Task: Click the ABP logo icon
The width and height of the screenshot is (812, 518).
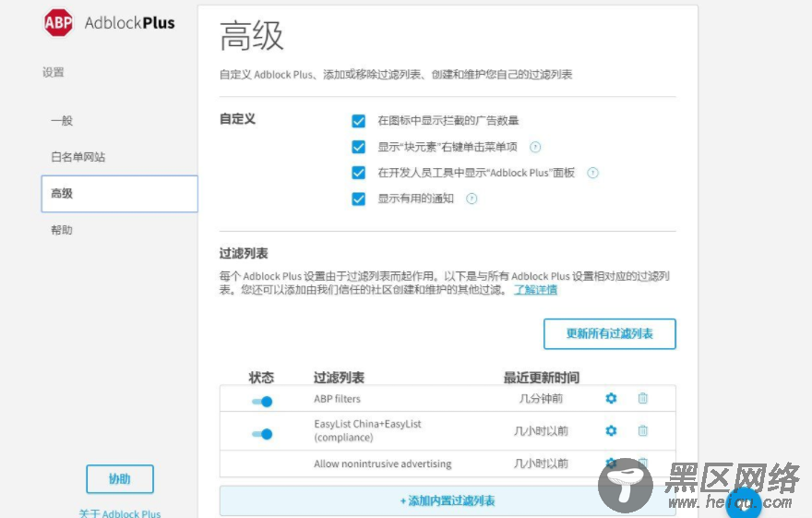Action: tap(58, 22)
